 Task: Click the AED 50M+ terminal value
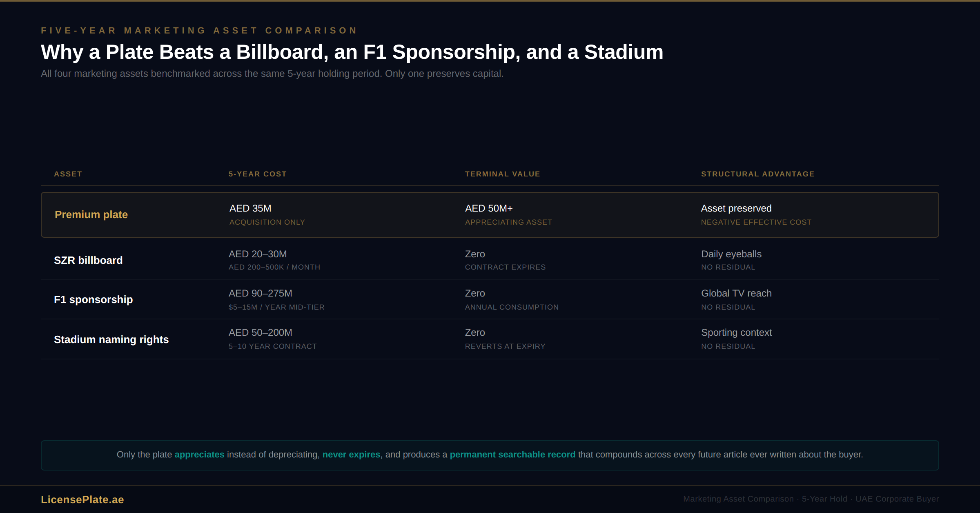click(x=489, y=208)
